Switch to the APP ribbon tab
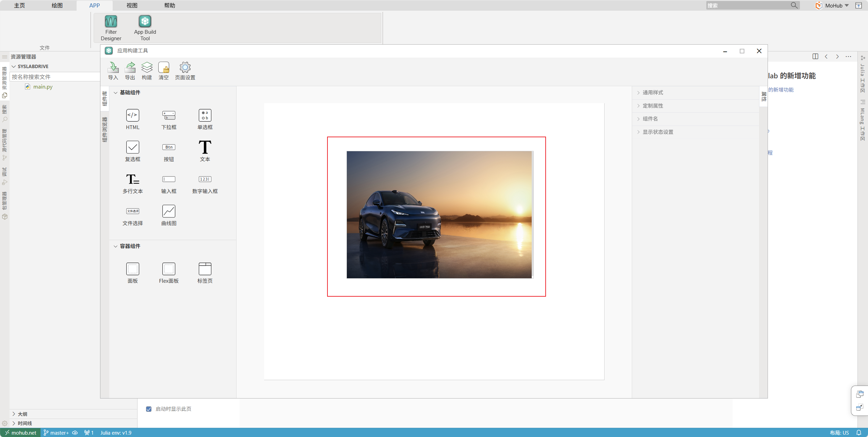 [x=95, y=5]
